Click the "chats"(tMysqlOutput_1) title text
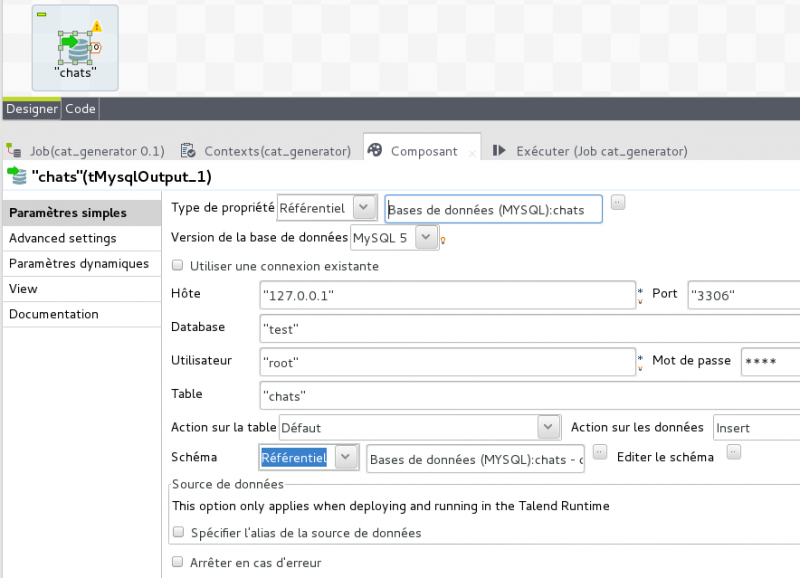The height and width of the screenshot is (578, 800). (121, 177)
